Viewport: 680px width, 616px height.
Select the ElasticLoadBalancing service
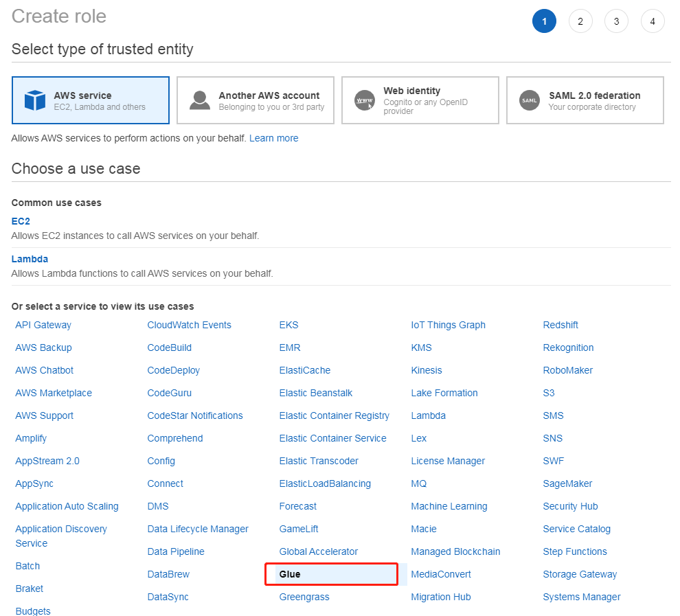click(x=325, y=483)
